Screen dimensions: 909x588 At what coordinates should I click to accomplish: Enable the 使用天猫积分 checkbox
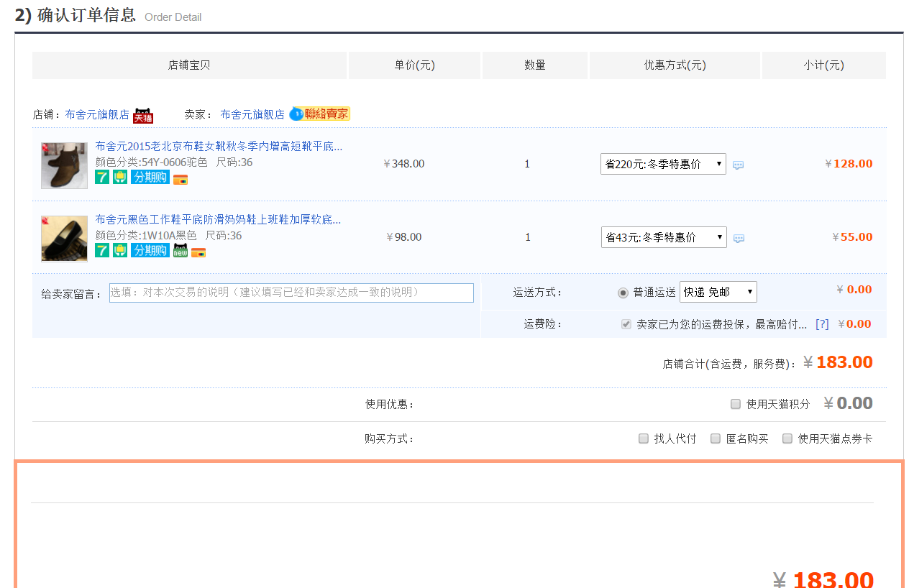coord(735,404)
